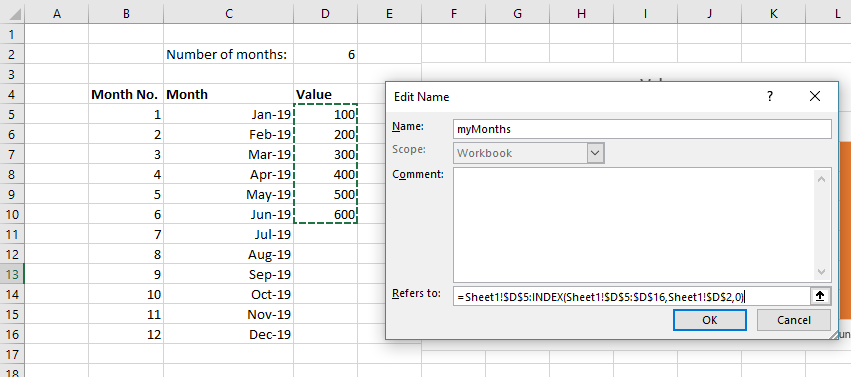Select row 4 header
The width and height of the screenshot is (851, 377).
[12, 94]
